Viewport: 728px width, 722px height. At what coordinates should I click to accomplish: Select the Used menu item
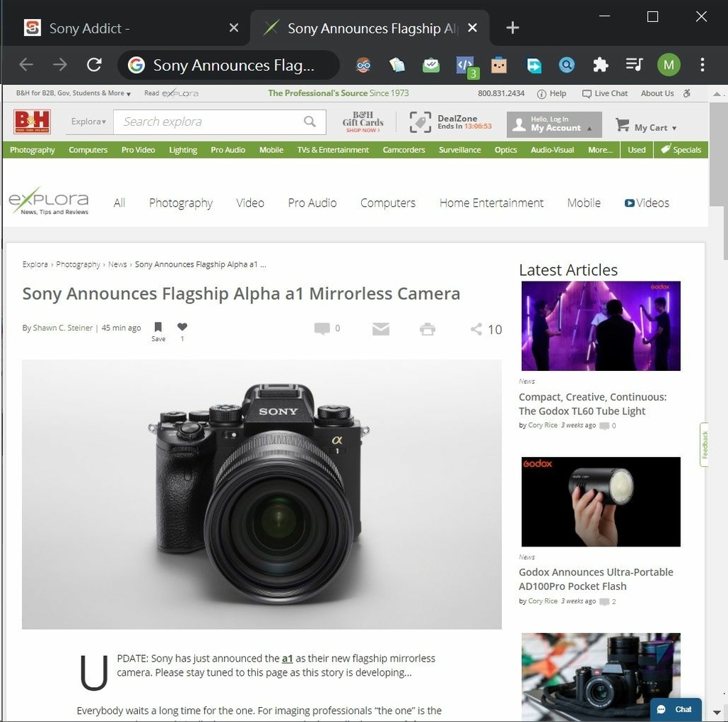pos(636,150)
